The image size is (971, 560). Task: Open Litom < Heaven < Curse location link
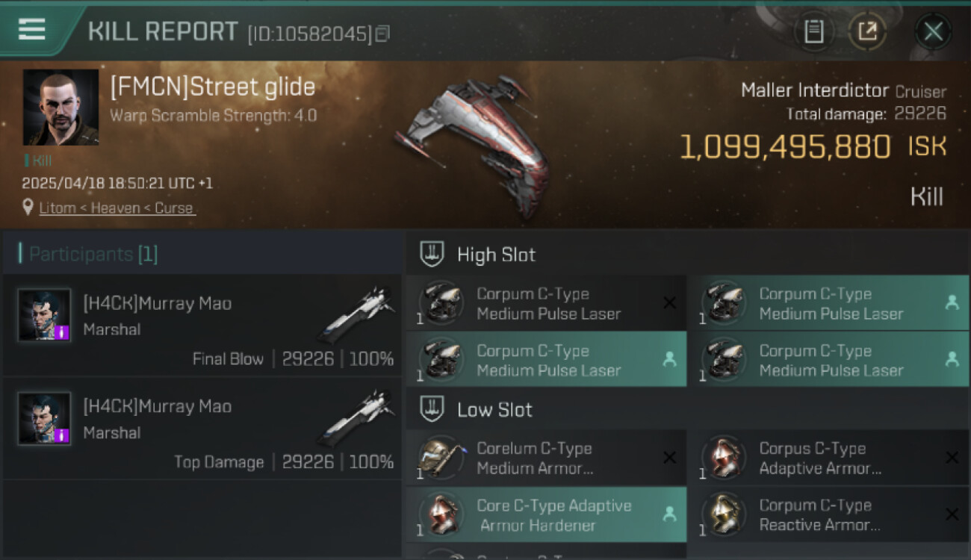[117, 208]
